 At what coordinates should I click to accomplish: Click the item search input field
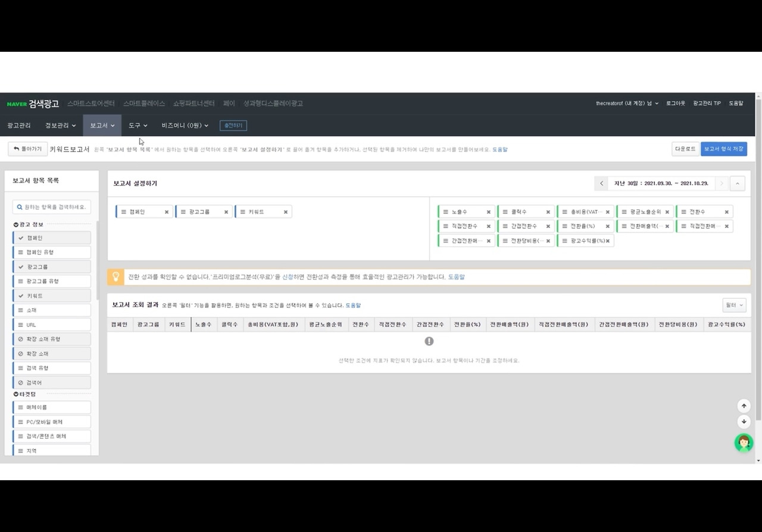tap(52, 207)
